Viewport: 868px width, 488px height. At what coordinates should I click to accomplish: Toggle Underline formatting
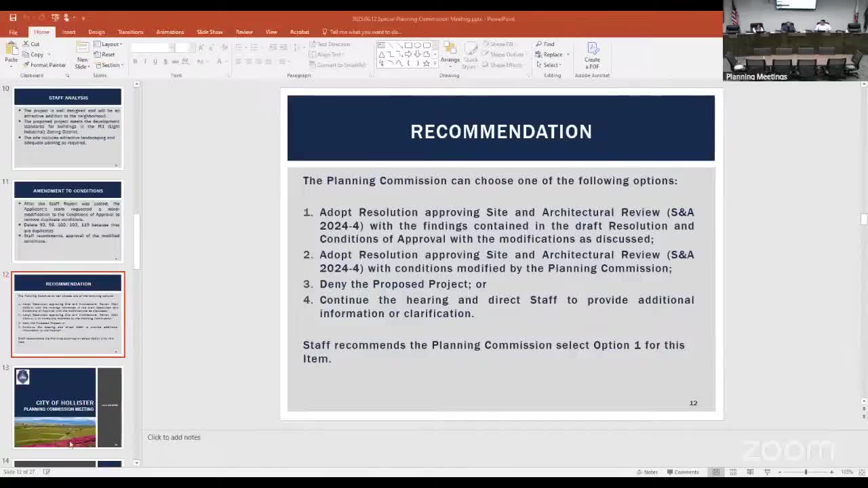click(155, 62)
